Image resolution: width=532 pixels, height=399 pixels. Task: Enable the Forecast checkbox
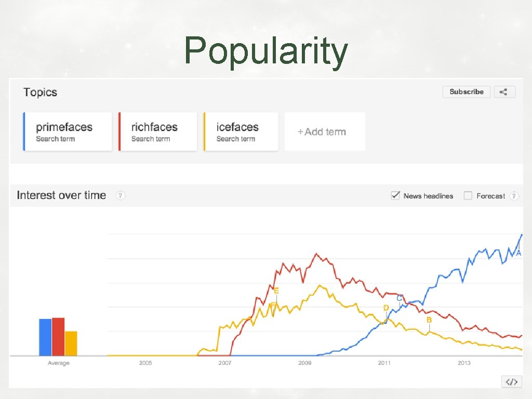[468, 195]
